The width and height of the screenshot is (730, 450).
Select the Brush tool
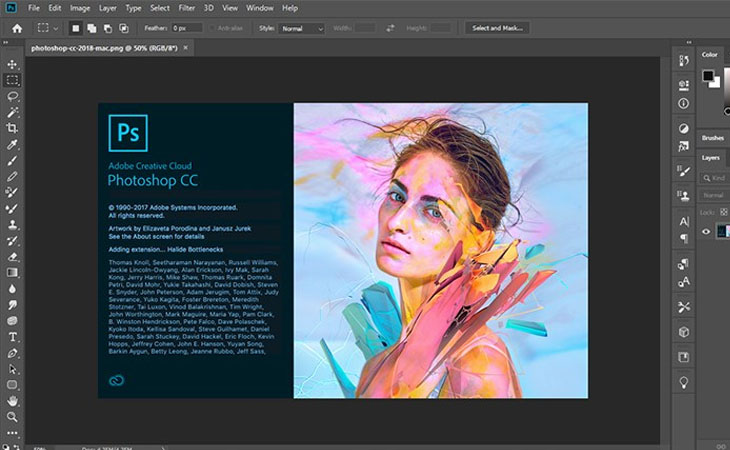(12, 161)
